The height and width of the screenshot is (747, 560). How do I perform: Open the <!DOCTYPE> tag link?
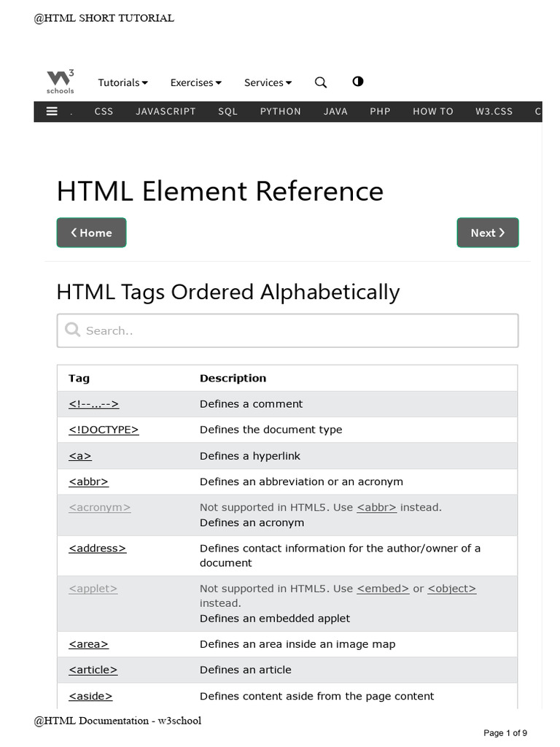[104, 430]
